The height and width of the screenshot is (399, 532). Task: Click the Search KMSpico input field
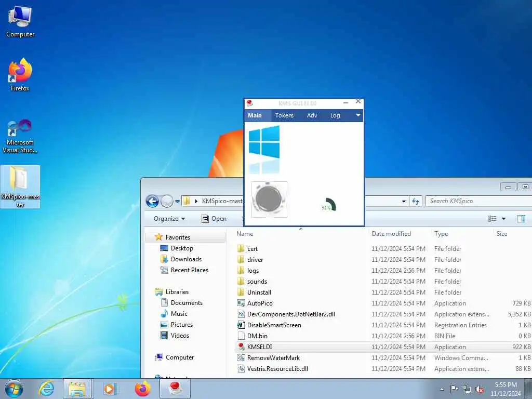478,201
